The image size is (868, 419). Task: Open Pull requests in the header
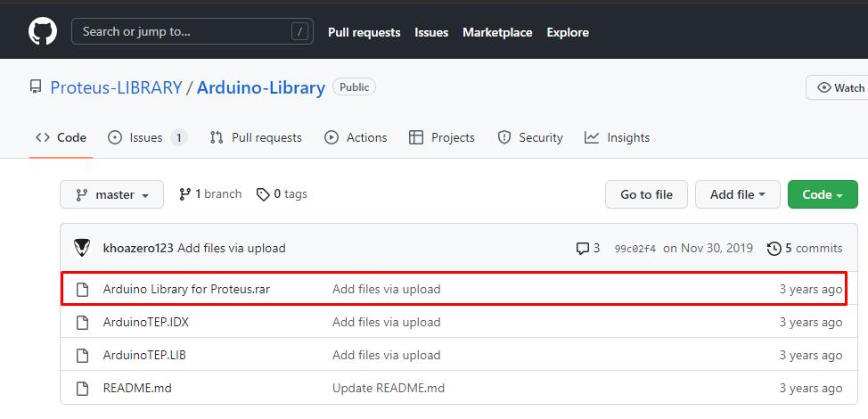[364, 33]
